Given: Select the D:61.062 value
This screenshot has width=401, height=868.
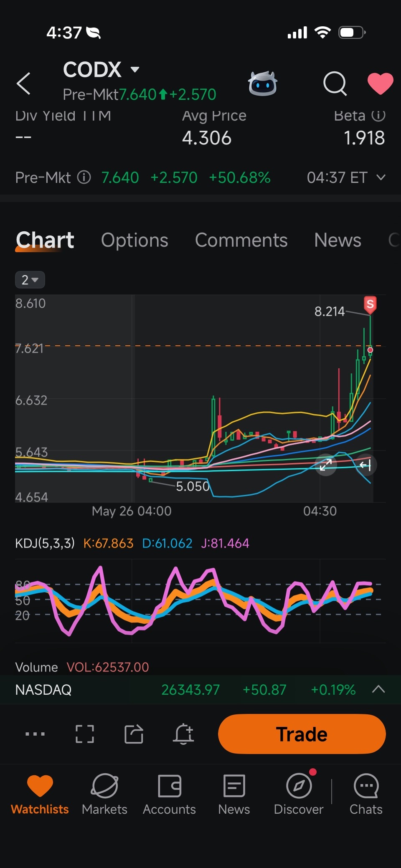Looking at the screenshot, I should pyautogui.click(x=167, y=543).
